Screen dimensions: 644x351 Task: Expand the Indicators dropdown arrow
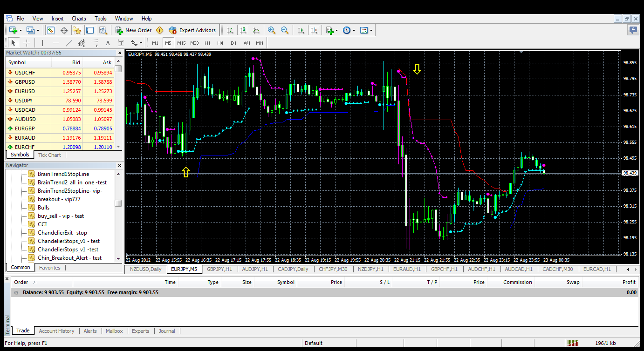337,30
